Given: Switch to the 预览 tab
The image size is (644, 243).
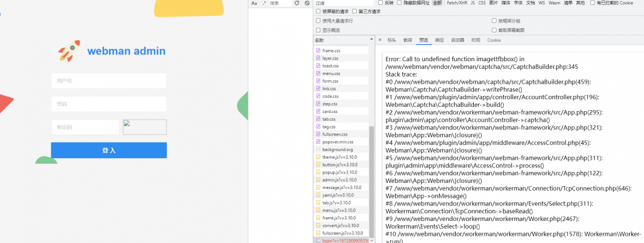Looking at the screenshot, I should [423, 40].
